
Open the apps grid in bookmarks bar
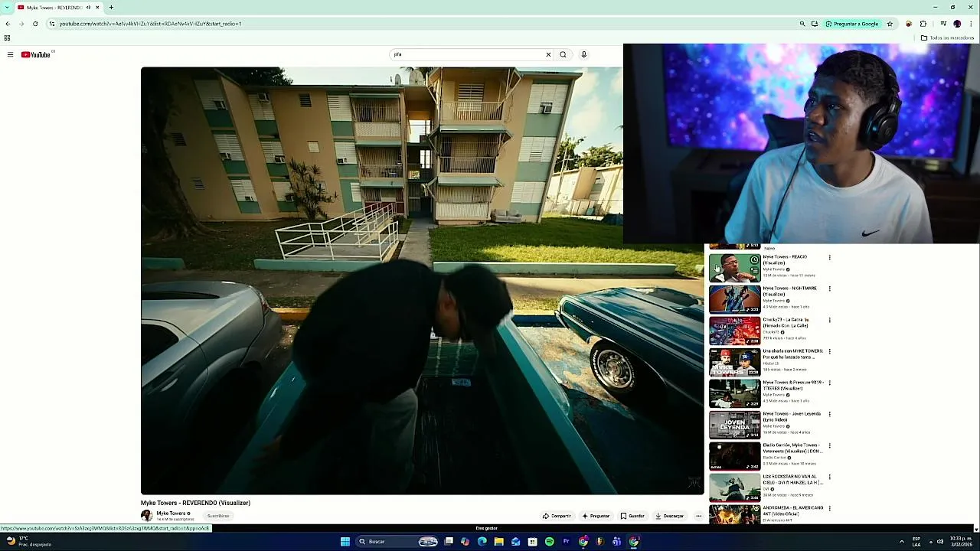[x=7, y=37]
